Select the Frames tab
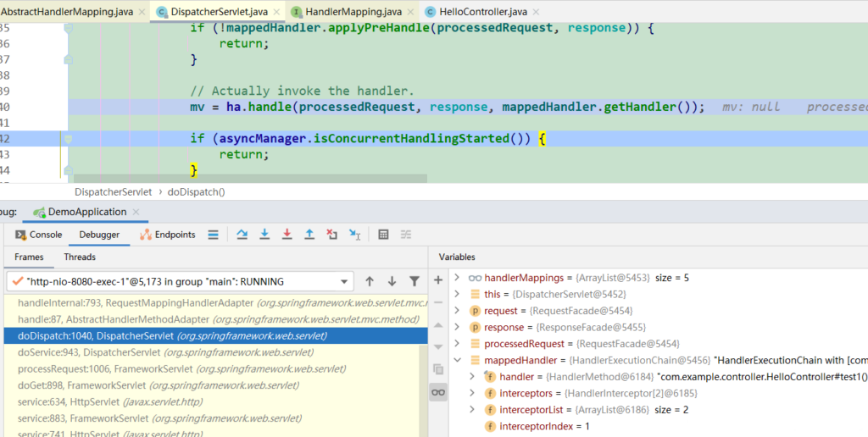Viewport: 868px width, 437px height. [x=29, y=257]
